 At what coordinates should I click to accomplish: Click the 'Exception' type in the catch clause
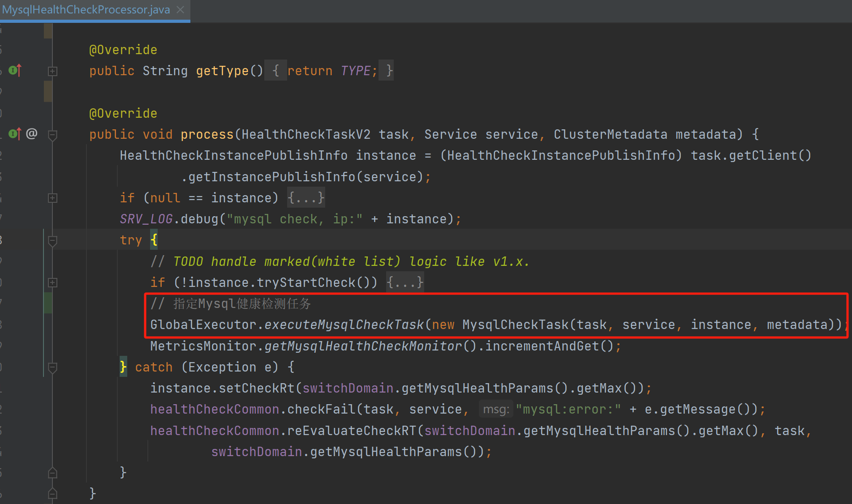222,367
